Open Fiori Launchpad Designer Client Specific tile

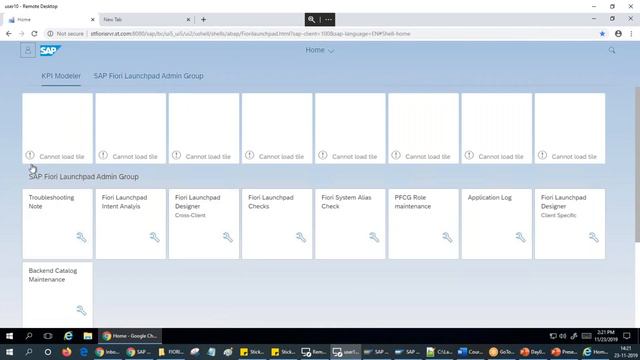pos(570,224)
